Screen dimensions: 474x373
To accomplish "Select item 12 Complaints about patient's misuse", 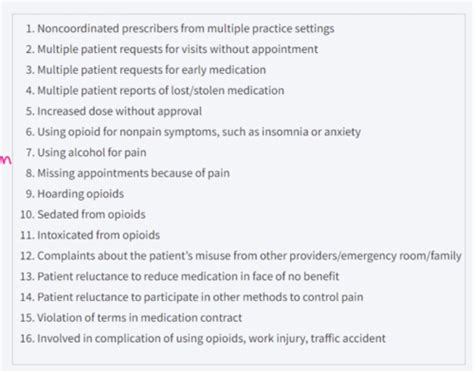I will [241, 256].
